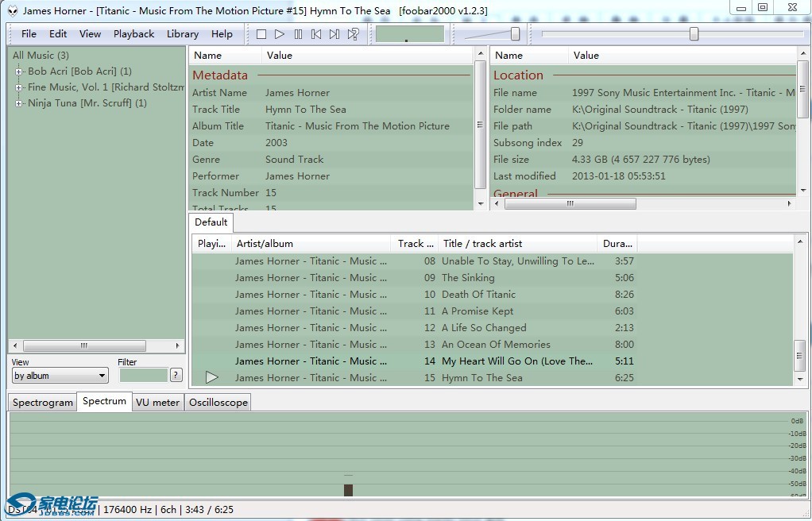
Task: Click Artist Name value James Horner
Action: (x=298, y=93)
